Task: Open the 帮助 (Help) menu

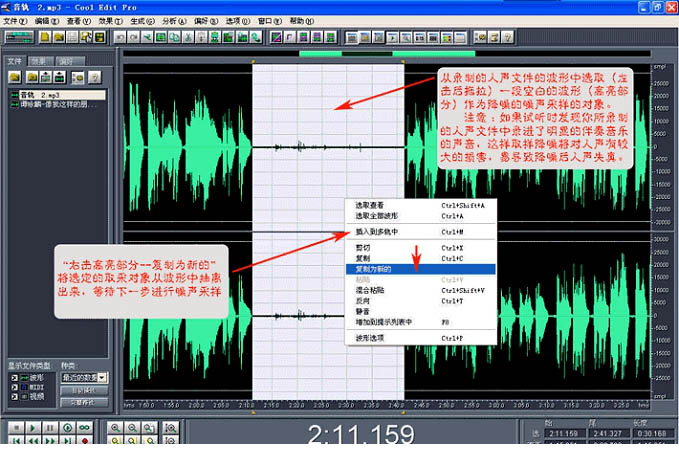Action: [x=301, y=21]
